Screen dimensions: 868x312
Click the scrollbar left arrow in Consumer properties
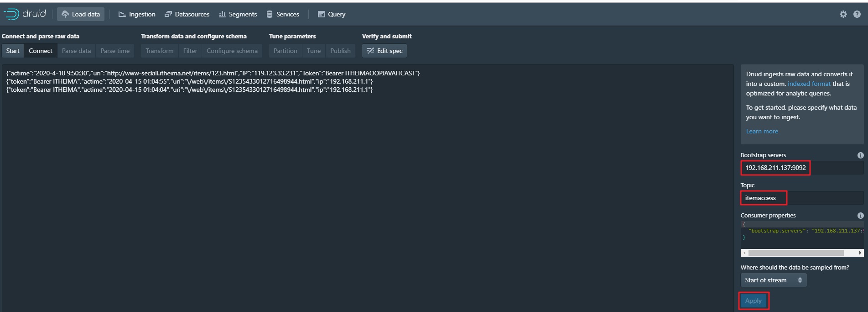pyautogui.click(x=744, y=253)
